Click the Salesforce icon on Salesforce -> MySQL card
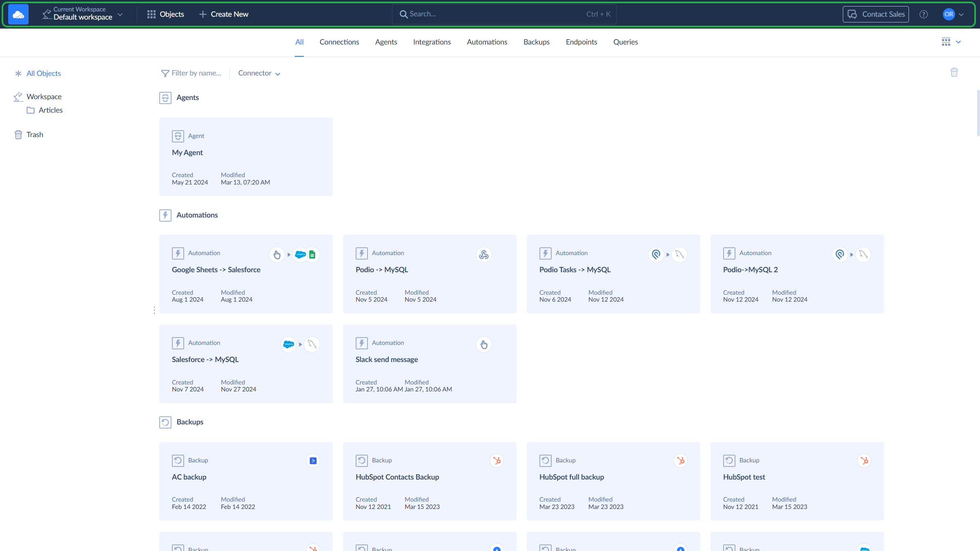Screen dimensions: 980x551 click(x=288, y=344)
